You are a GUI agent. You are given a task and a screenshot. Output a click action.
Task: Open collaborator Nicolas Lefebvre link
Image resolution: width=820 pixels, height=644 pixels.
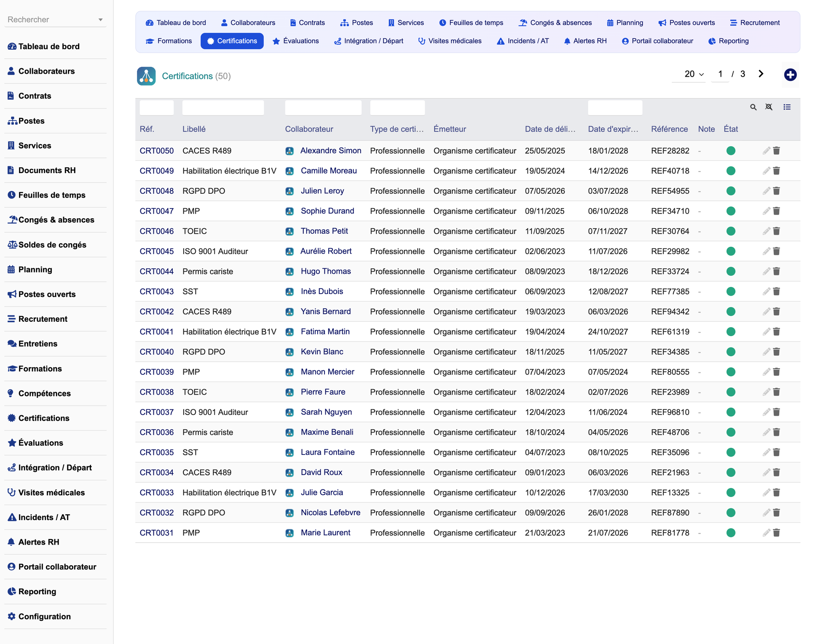point(331,513)
